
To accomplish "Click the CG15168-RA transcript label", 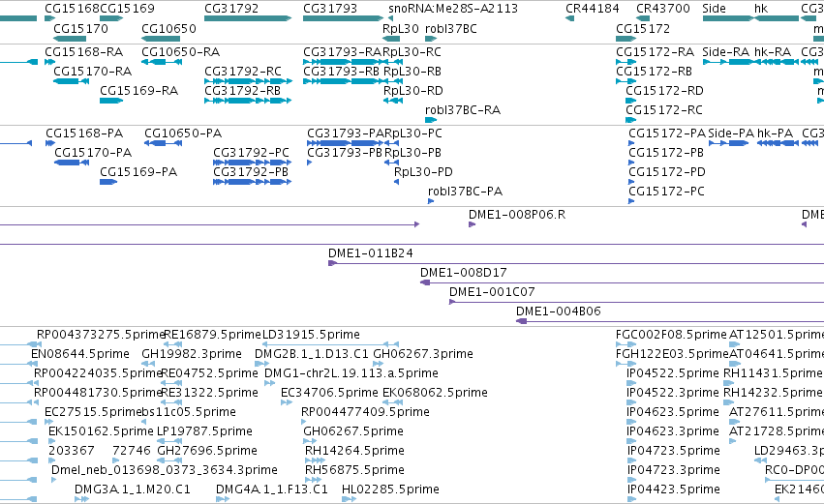I will pyautogui.click(x=83, y=52).
